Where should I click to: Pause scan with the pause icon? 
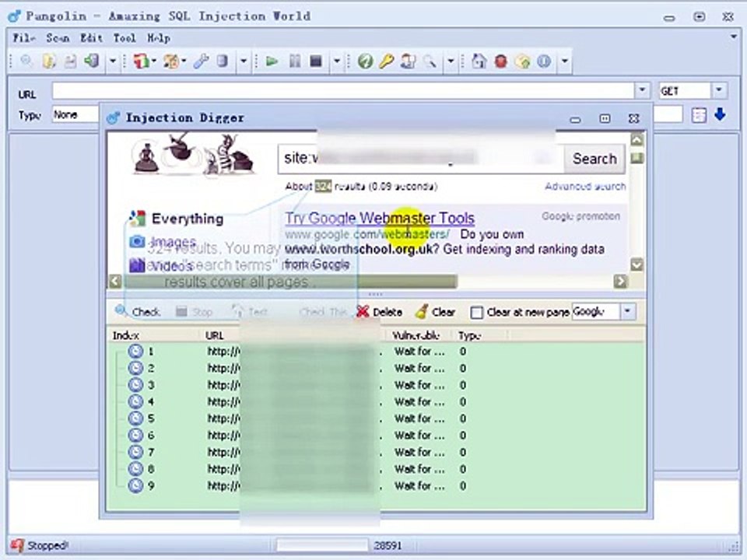coord(295,61)
